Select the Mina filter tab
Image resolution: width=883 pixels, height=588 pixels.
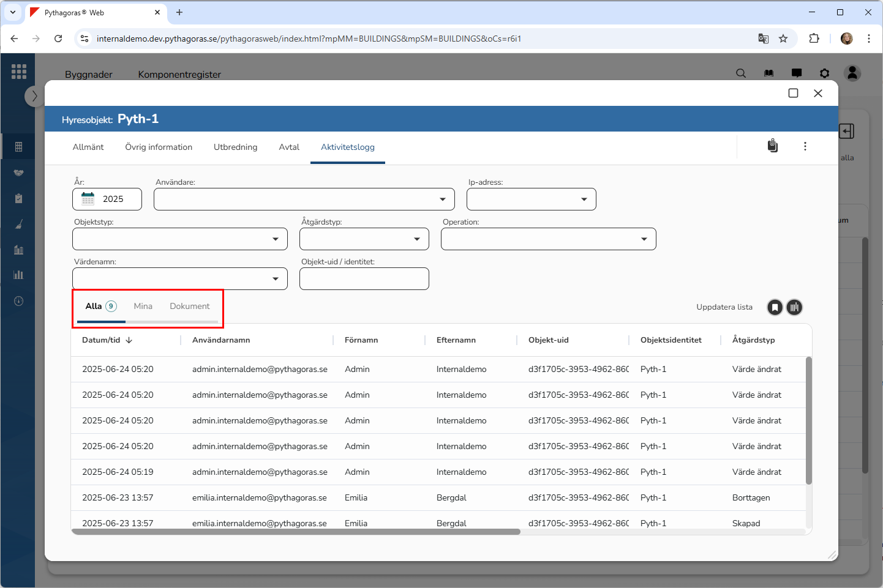coord(143,306)
